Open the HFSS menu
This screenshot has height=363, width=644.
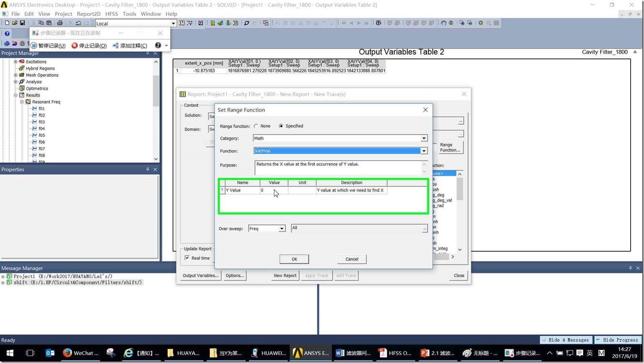point(111,14)
